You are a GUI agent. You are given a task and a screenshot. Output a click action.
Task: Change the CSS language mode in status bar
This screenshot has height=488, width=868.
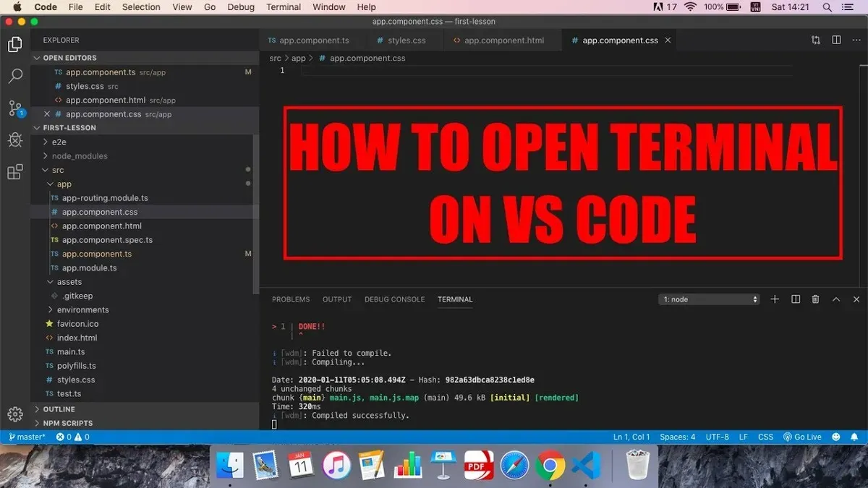pos(766,437)
